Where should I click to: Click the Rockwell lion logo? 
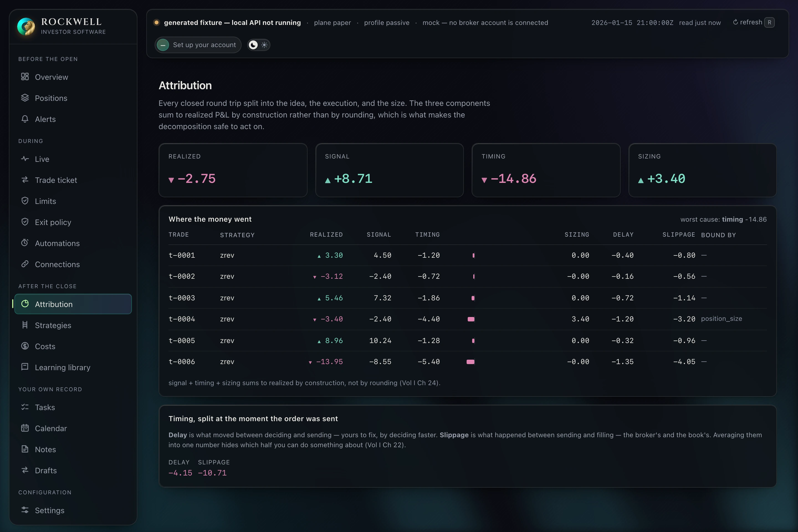[x=26, y=27]
